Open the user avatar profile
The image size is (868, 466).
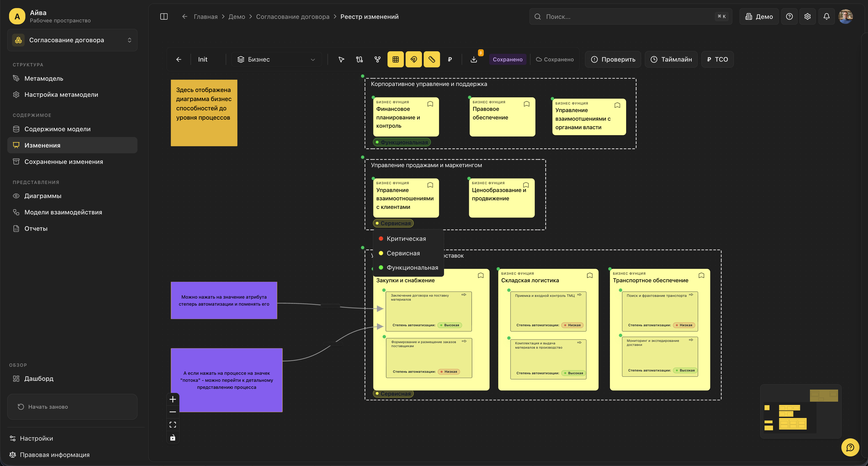tap(845, 17)
